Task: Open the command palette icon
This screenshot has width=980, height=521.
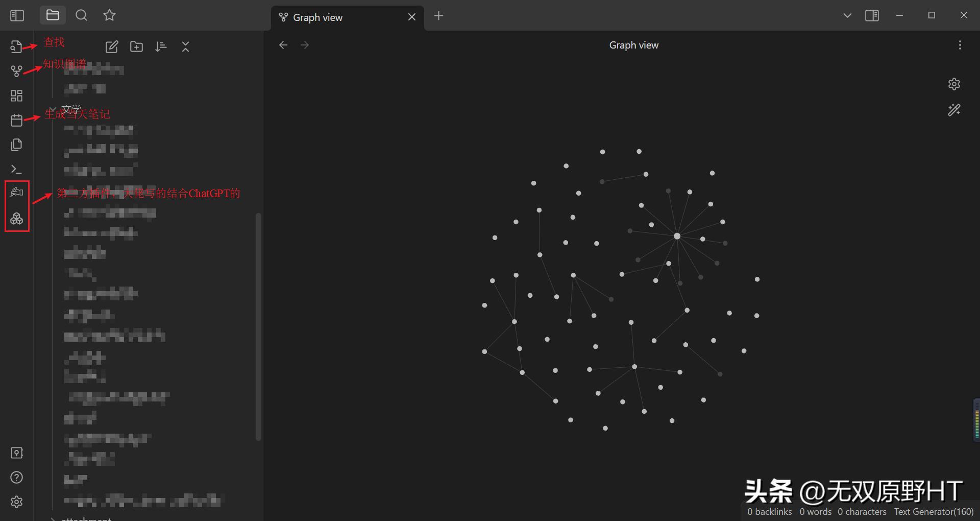Action: click(x=16, y=169)
